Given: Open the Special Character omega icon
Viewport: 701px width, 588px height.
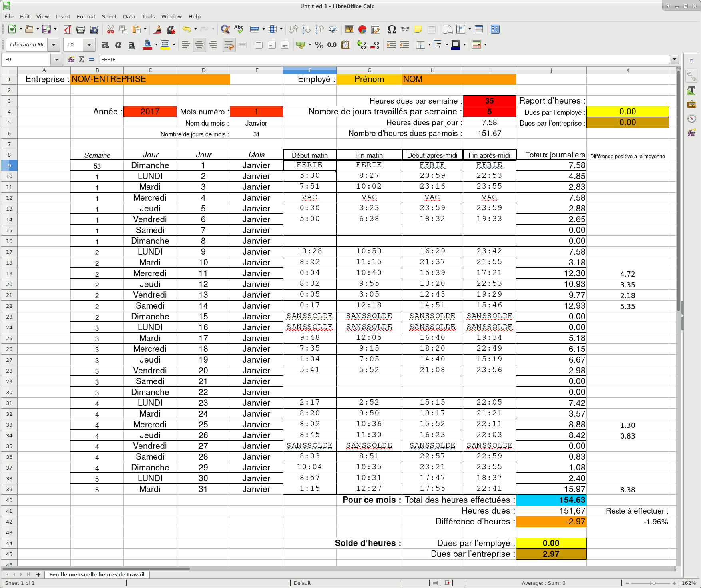Looking at the screenshot, I should click(392, 29).
